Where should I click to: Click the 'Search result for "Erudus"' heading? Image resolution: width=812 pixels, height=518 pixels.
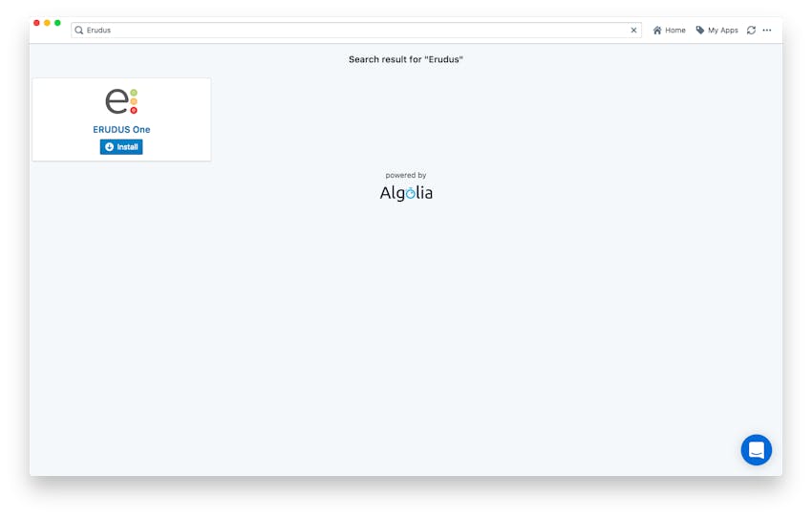[405, 59]
